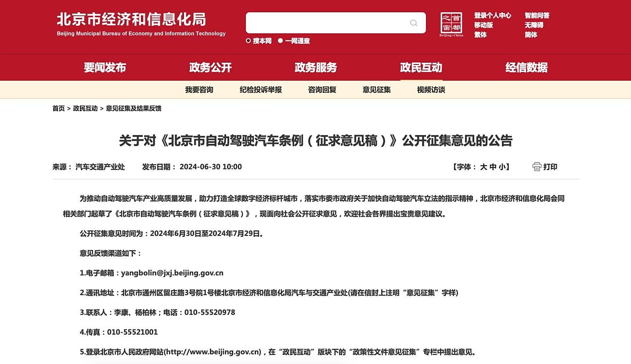Open the 要闻发布 navigation menu

pyautogui.click(x=105, y=68)
